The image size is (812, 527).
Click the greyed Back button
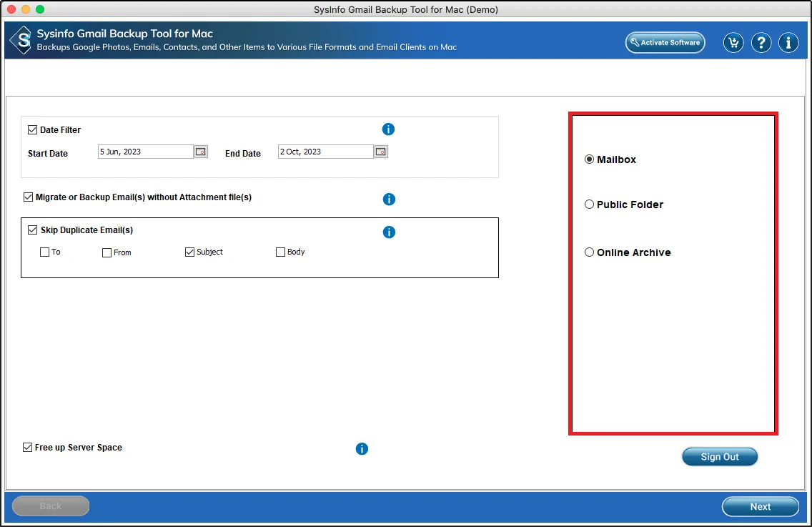[51, 506]
